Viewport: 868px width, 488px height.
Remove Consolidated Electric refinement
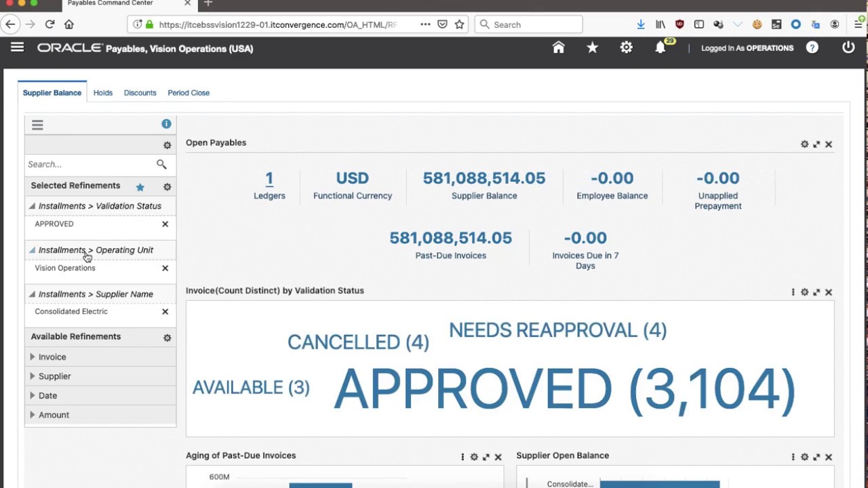(x=165, y=312)
